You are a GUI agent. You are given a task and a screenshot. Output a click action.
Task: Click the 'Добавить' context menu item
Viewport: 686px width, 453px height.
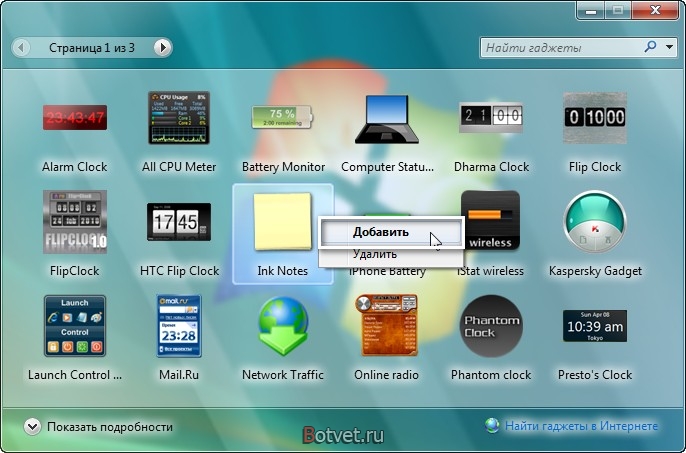point(391,232)
